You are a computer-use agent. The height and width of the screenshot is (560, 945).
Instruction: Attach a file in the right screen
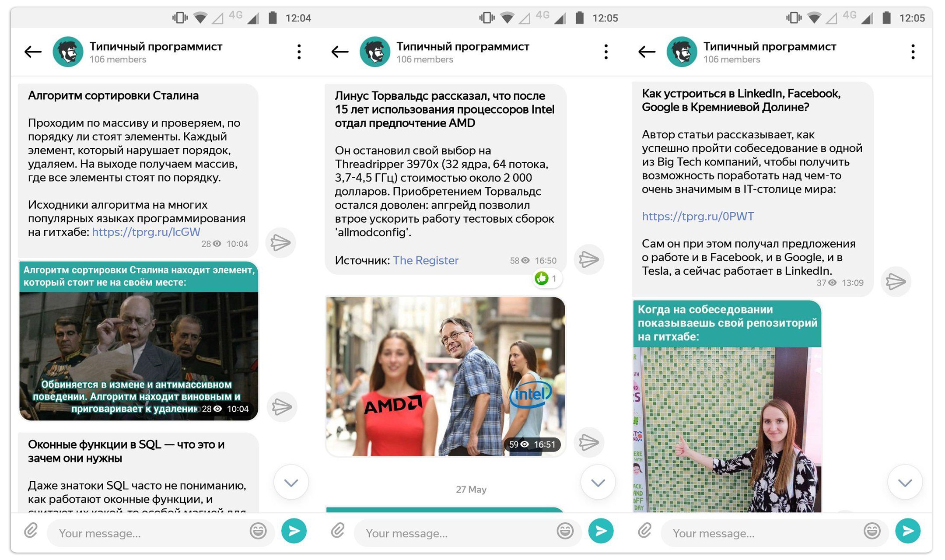(644, 531)
